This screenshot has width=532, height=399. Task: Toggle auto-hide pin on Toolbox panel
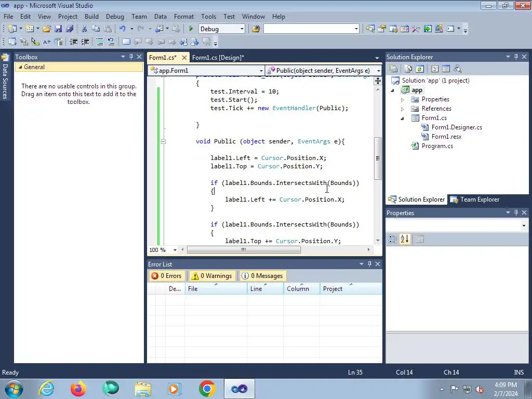[131, 57]
